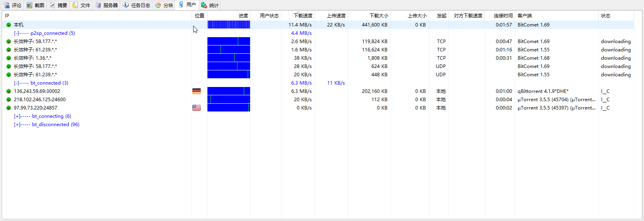
Task: Sort by the 下载速度 column header
Action: (298, 16)
